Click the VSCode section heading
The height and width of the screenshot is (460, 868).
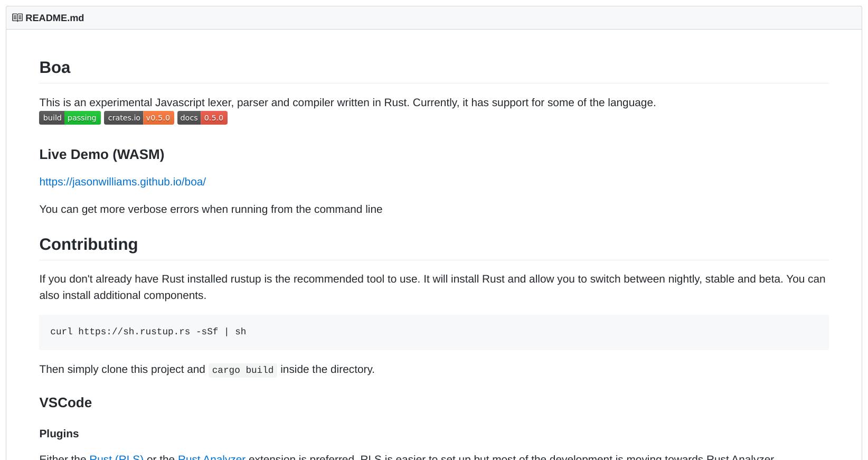65,402
